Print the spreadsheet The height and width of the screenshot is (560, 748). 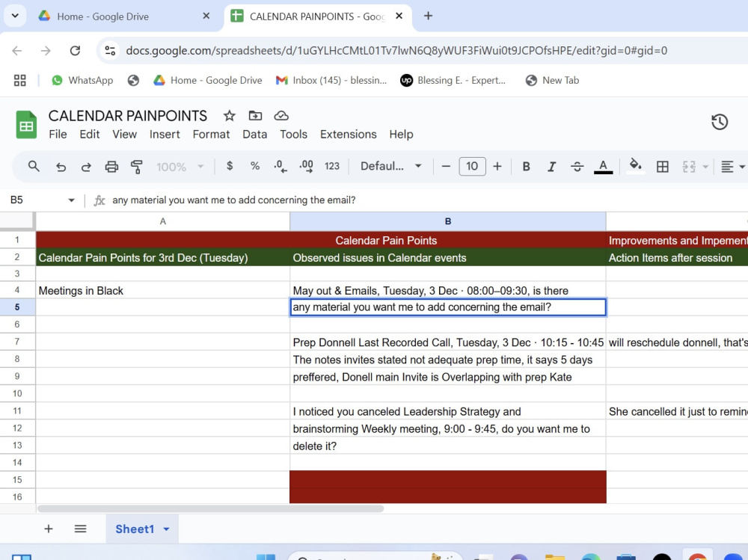pos(111,167)
